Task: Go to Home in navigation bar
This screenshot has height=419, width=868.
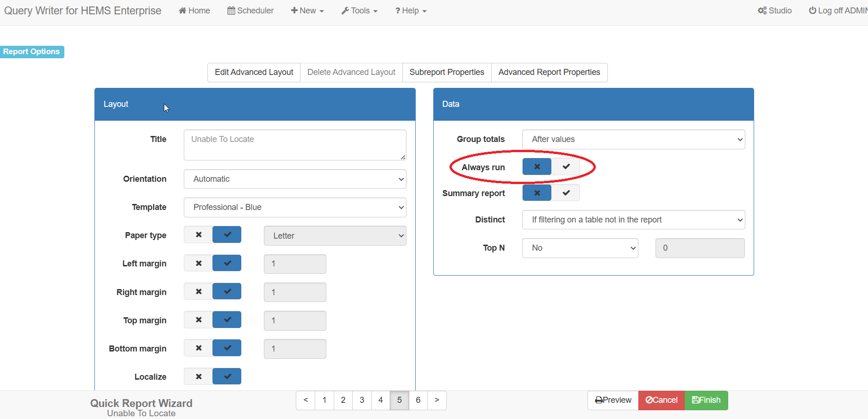Action: point(194,11)
